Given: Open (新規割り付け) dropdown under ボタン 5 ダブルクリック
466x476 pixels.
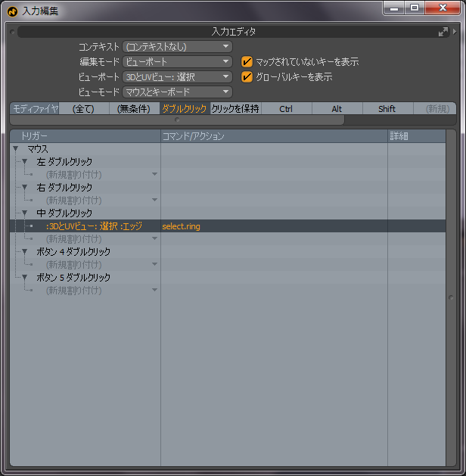Looking at the screenshot, I should click(155, 290).
